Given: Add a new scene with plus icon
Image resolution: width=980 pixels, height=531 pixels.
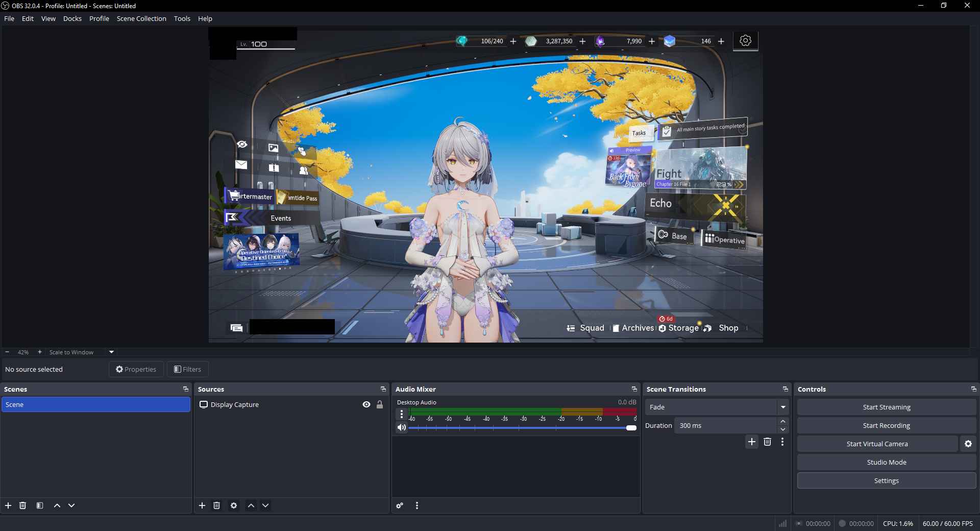Looking at the screenshot, I should (x=8, y=505).
